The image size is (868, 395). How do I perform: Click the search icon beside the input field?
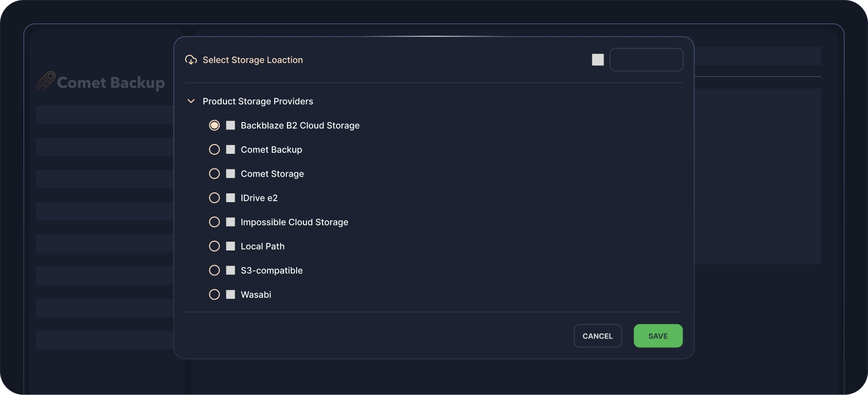[x=598, y=60]
